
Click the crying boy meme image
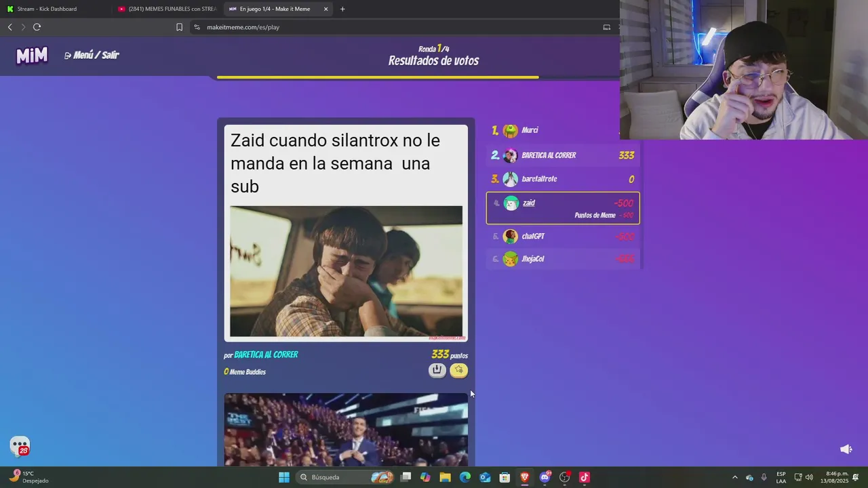coord(346,272)
